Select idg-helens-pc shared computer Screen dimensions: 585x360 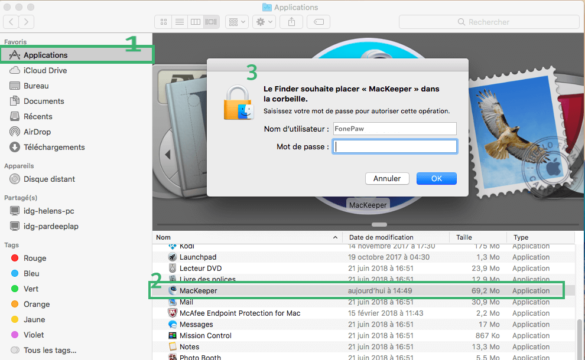coord(49,211)
